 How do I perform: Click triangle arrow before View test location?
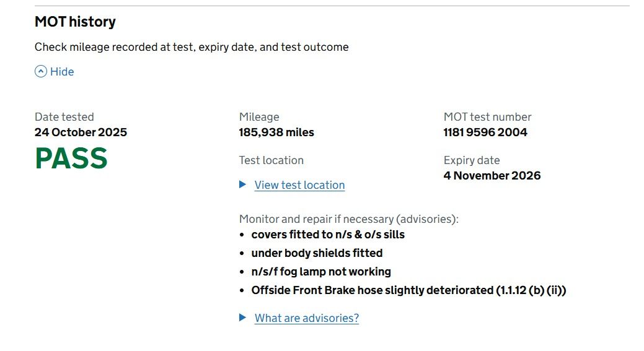pyautogui.click(x=243, y=184)
